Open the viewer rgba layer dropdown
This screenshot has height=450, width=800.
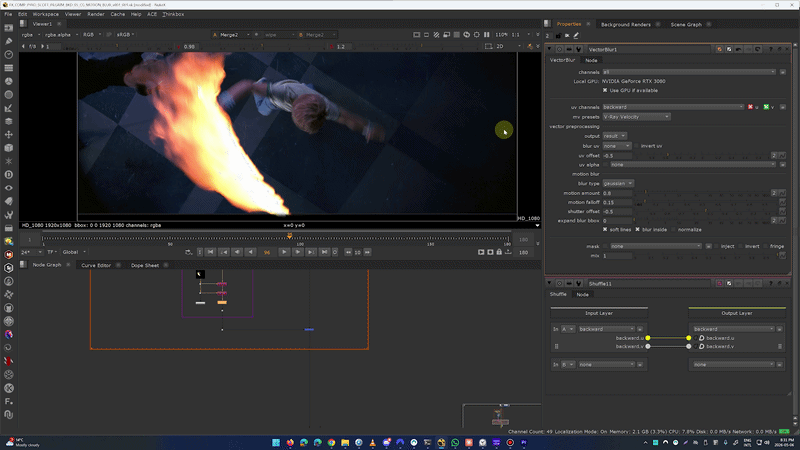click(30, 35)
